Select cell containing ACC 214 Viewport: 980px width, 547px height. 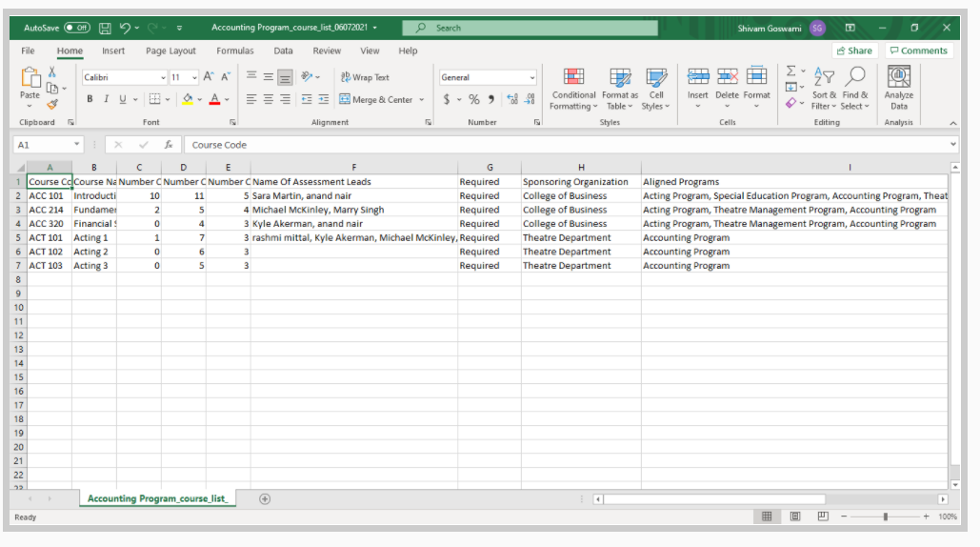tap(50, 210)
